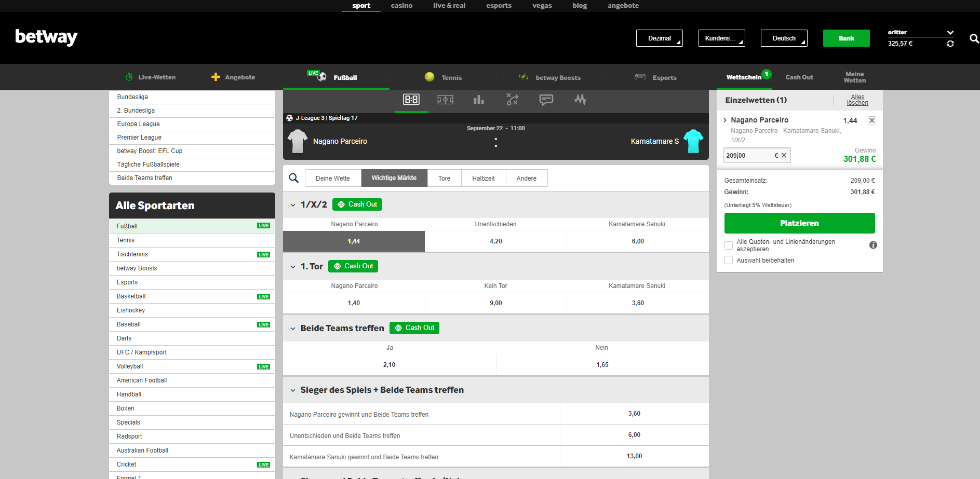Select Unentschieden odds 4,20

(x=495, y=241)
